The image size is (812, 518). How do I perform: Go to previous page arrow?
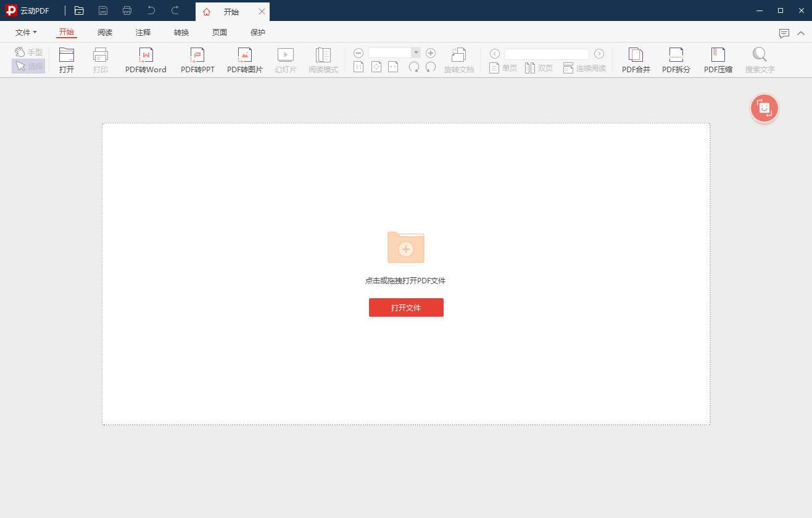click(494, 54)
